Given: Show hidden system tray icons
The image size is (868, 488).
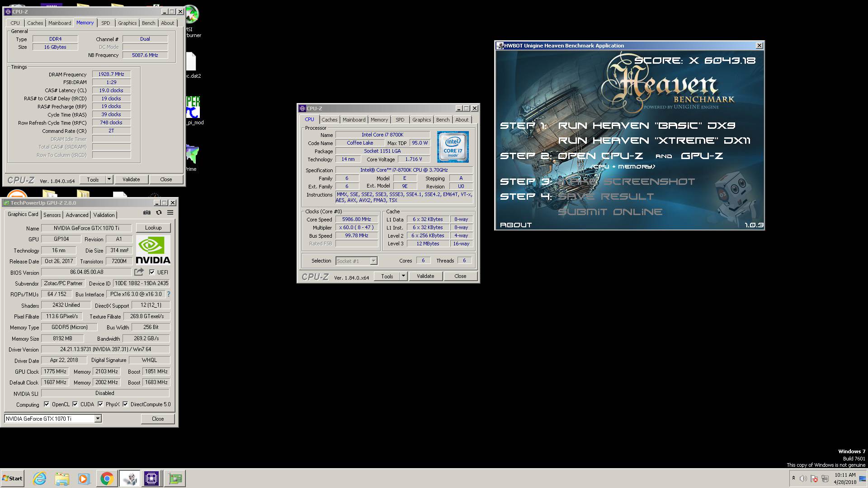Looking at the screenshot, I should [793, 478].
